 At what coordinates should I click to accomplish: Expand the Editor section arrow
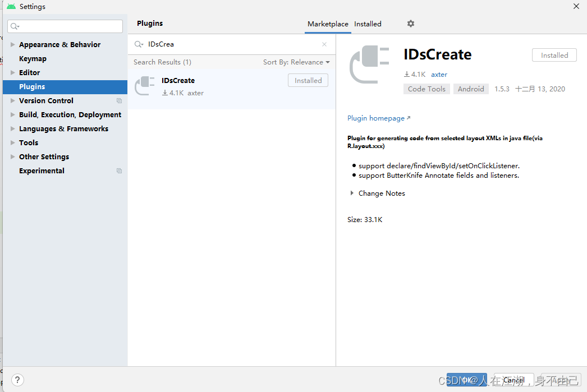(13, 72)
